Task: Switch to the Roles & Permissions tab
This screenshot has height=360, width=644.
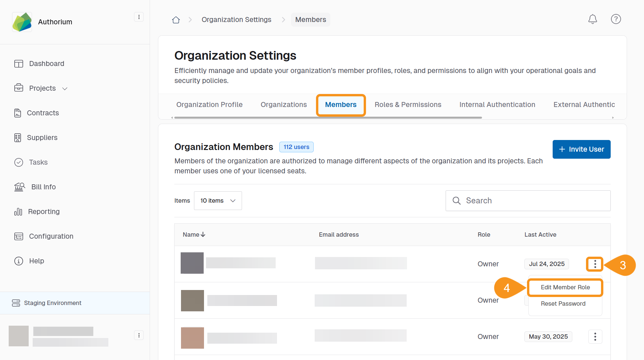Action: (x=408, y=104)
